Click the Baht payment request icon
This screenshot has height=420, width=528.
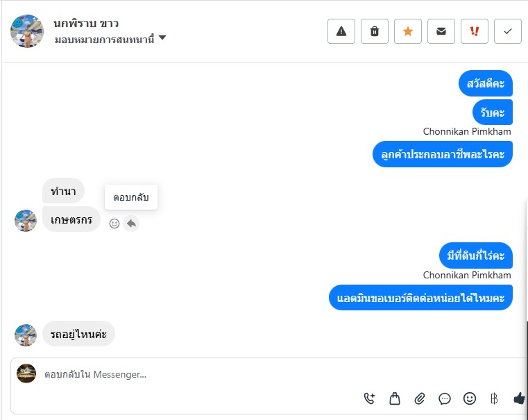pos(494,398)
